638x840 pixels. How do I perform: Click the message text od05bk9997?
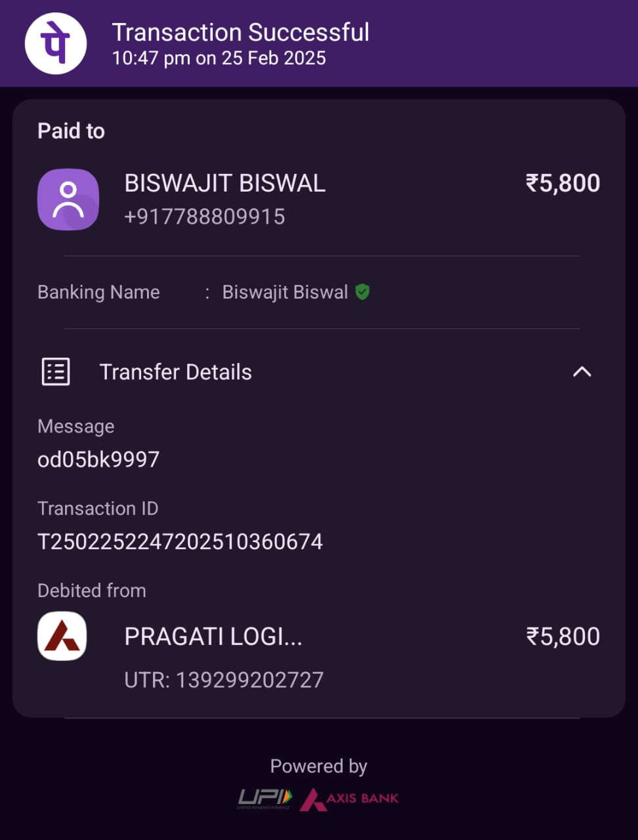pos(98,459)
